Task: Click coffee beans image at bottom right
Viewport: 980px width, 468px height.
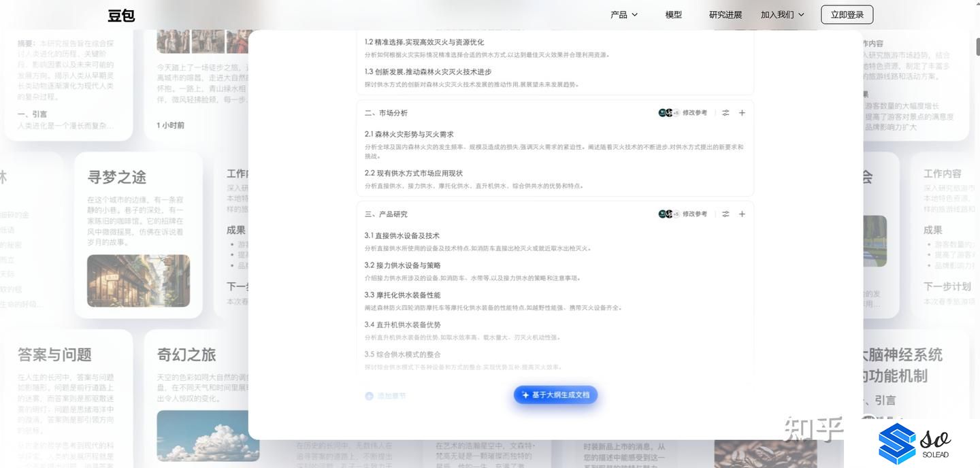Action: 766,453
